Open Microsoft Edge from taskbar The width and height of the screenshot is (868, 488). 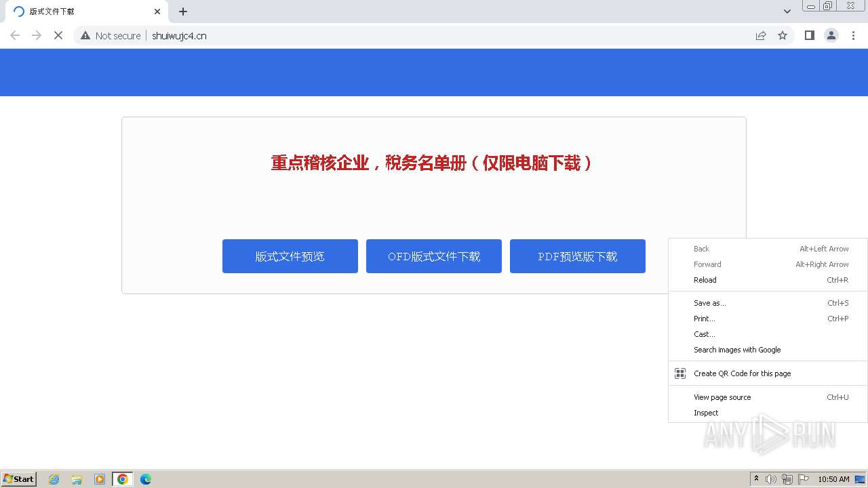[146, 479]
